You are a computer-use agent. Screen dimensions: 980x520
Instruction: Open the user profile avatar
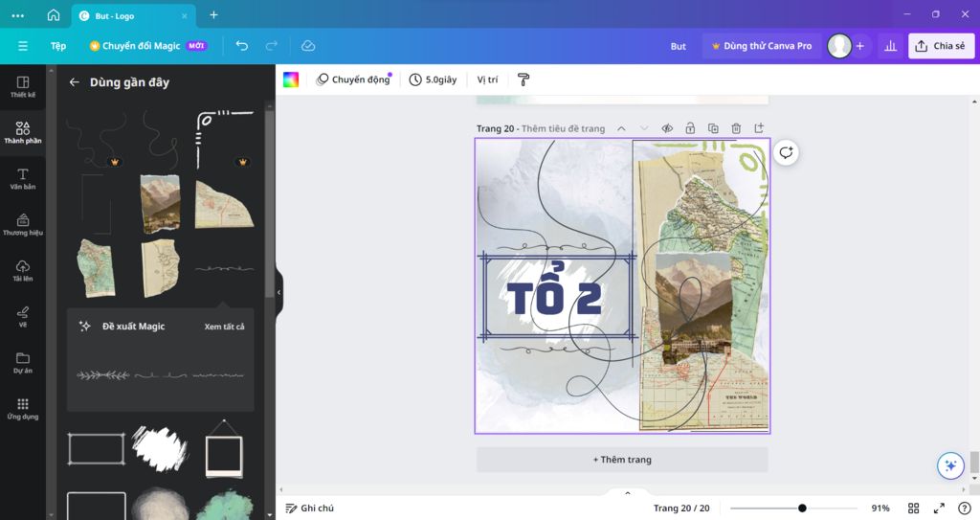tap(838, 46)
